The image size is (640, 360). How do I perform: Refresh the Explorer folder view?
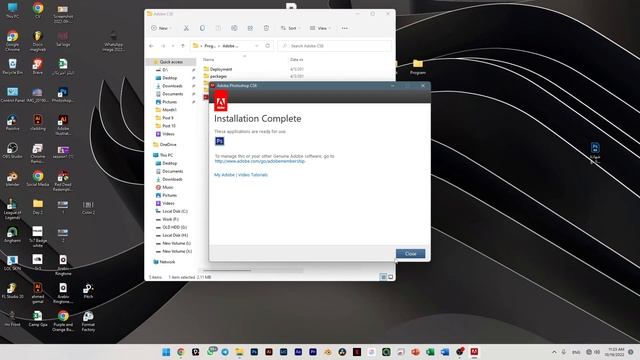268,46
